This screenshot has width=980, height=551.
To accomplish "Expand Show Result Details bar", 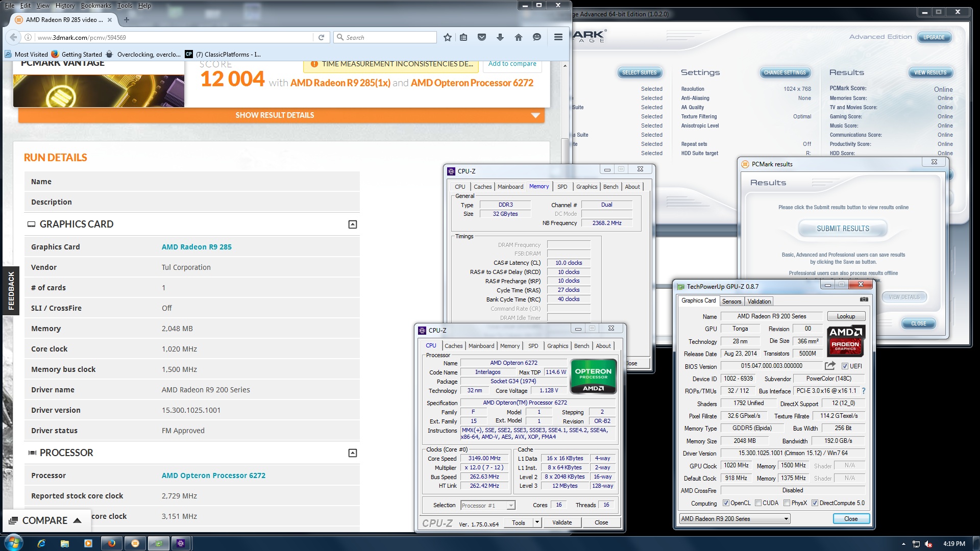I will click(x=281, y=115).
